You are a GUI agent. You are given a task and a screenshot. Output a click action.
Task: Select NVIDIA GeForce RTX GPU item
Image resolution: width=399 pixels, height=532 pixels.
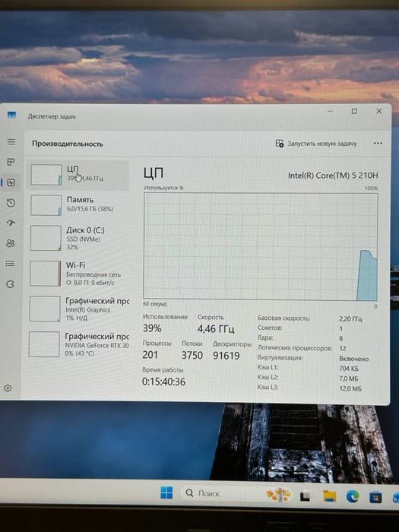(78, 344)
